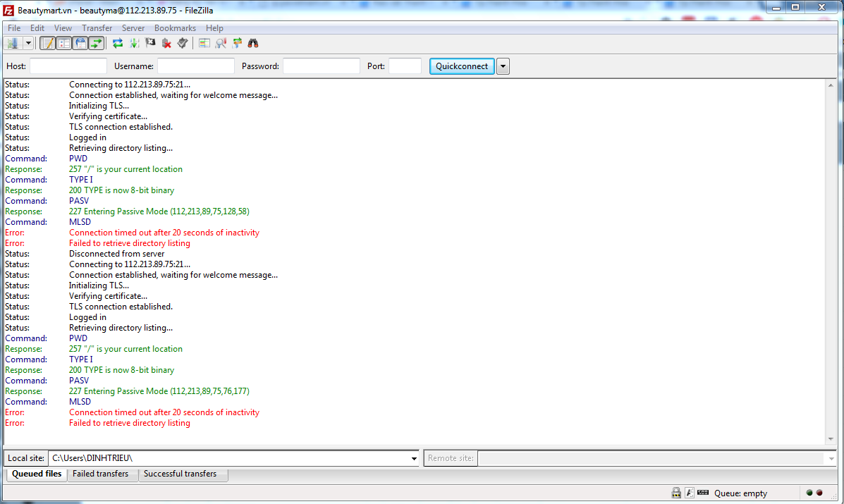The height and width of the screenshot is (504, 844).
Task: Click the 'Port:' label
Action: click(377, 66)
